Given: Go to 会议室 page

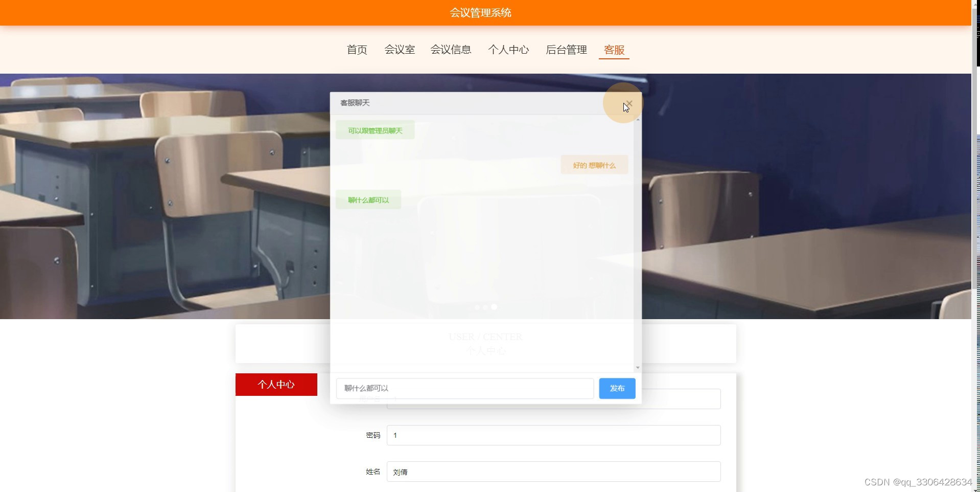Looking at the screenshot, I should click(400, 50).
